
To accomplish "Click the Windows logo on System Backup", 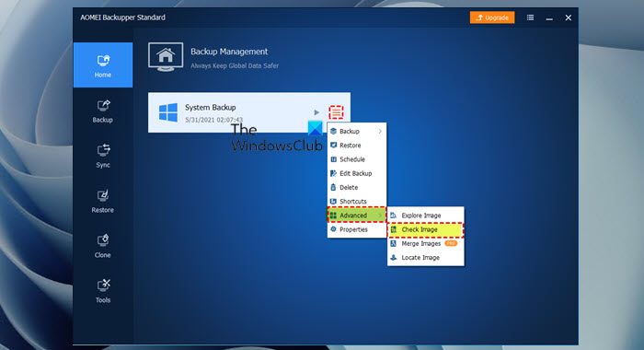I will click(168, 112).
